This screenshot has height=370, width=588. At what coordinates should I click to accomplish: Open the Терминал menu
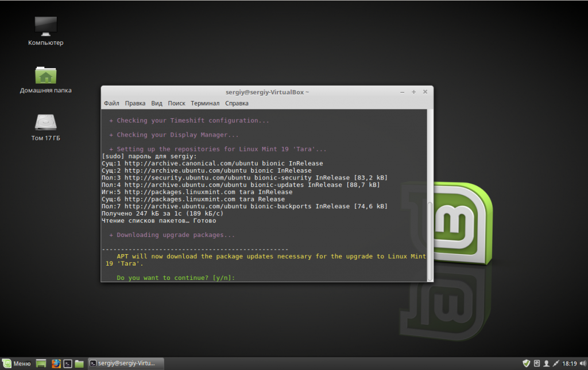click(x=205, y=103)
